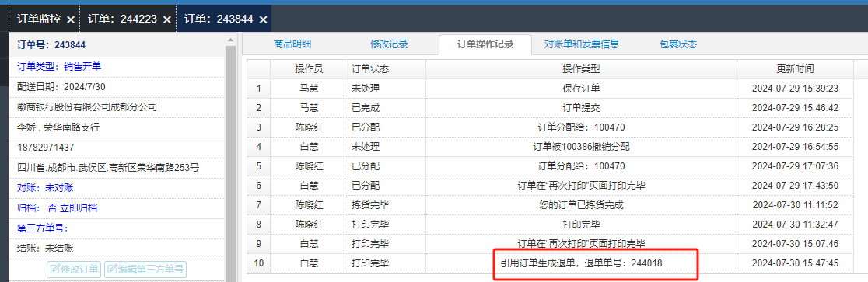Viewport: 868px width, 282px height.
Task: Select row 1 保存订单 record
Action: (550, 89)
